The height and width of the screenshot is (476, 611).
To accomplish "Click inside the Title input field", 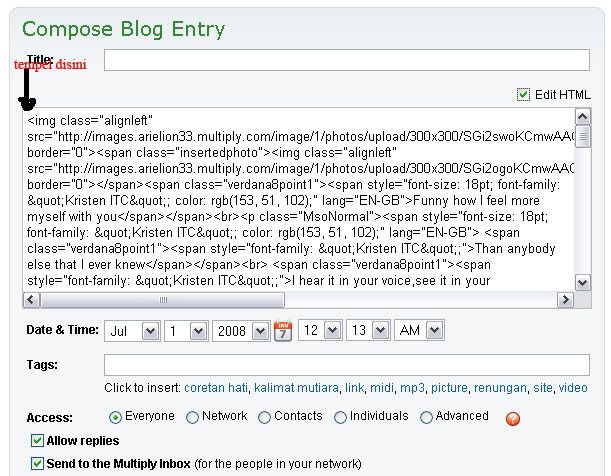I will click(x=347, y=60).
